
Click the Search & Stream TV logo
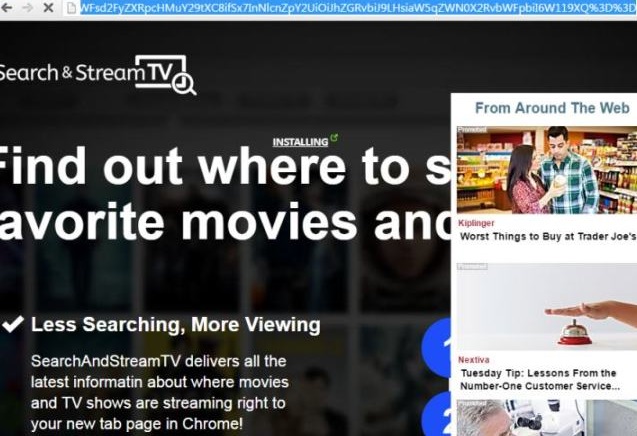click(98, 75)
